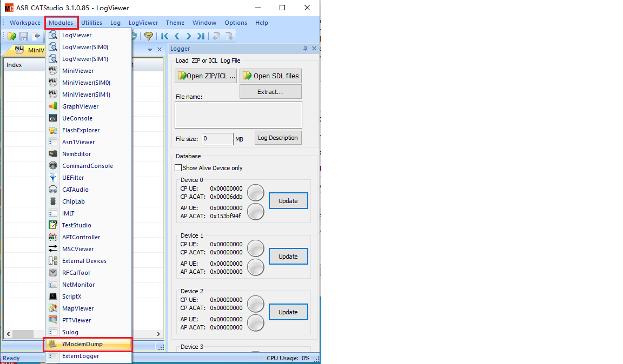Click the horizontal scrollbar right arrow
Viewport: 623px width, 364px height.
point(158,334)
